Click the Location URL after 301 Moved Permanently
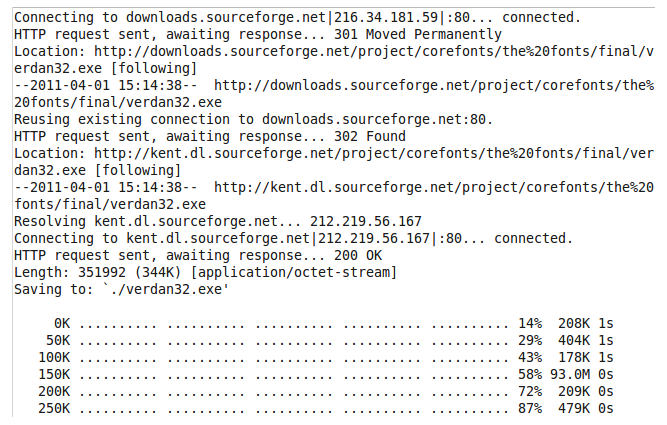667x425 pixels. [370, 51]
